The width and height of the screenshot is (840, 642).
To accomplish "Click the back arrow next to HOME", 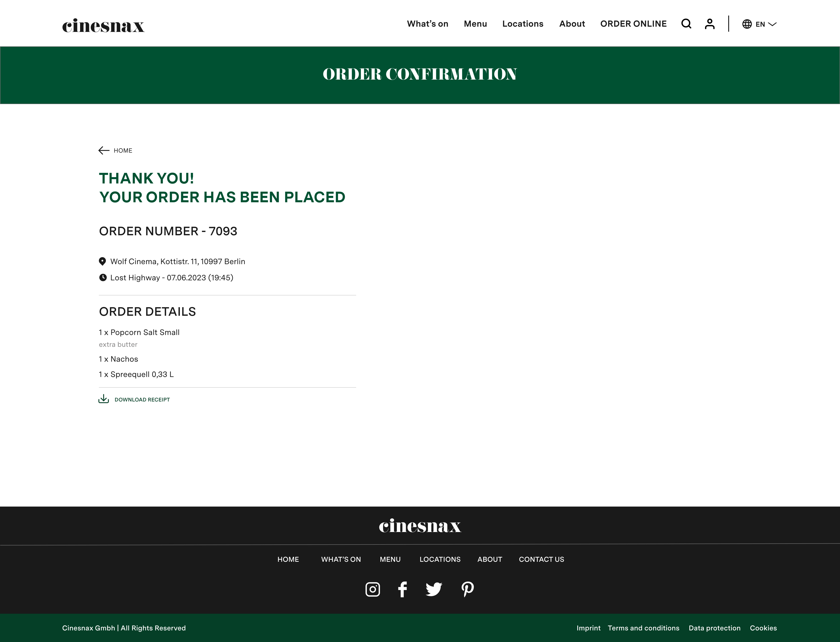I will click(104, 151).
